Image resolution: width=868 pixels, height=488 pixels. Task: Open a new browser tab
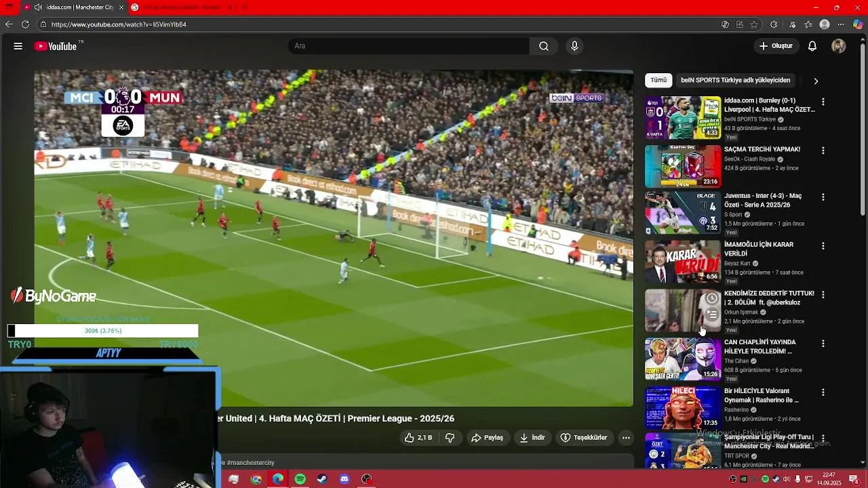244,7
